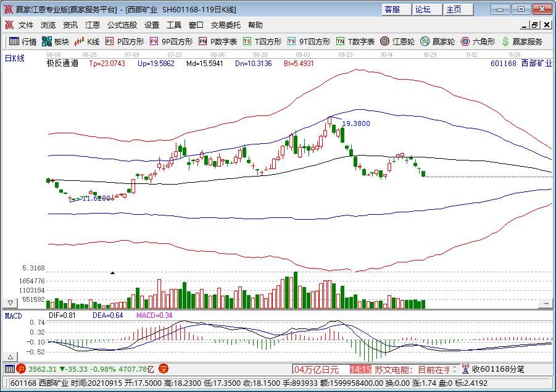Image resolution: width=556 pixels, height=392 pixels.
Task: Click the 沪 Shanghai index status icon
Action: [x=20, y=369]
